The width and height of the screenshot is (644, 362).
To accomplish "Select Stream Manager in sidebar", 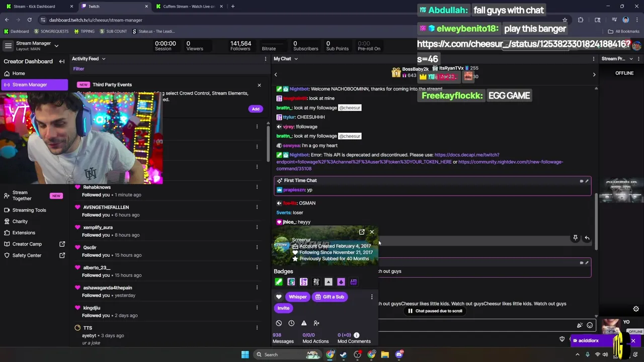I will click(34, 84).
